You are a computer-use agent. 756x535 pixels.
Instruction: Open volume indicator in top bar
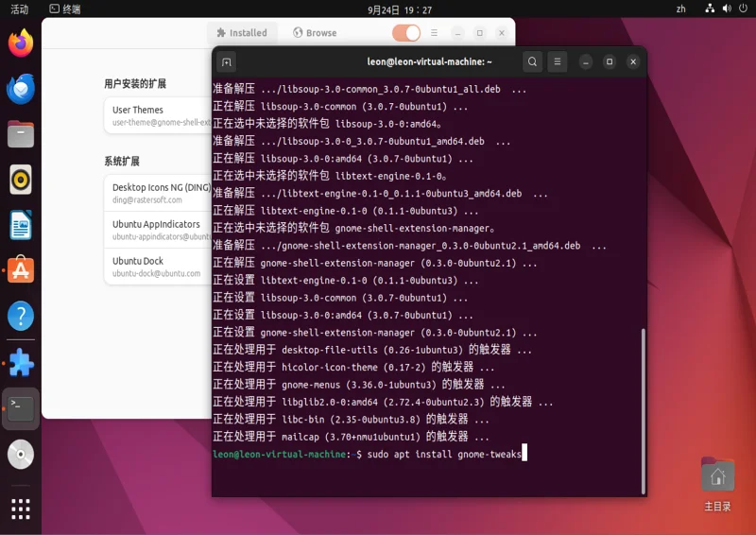727,9
